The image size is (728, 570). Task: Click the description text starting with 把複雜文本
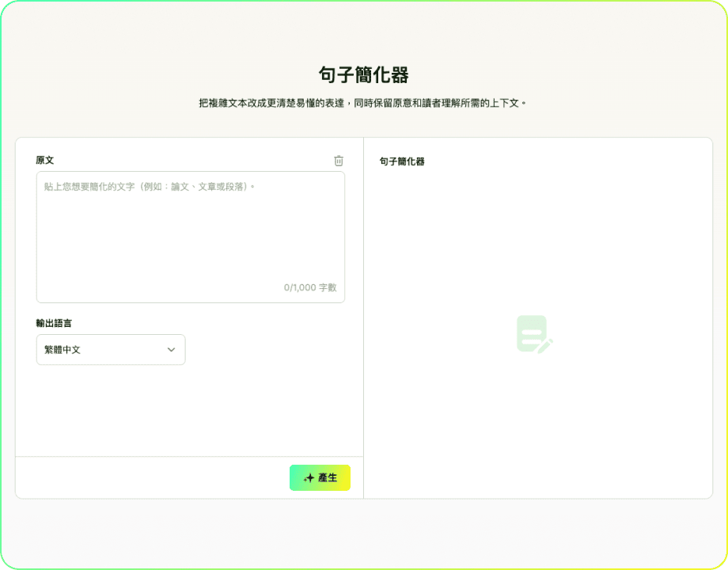tap(362, 103)
